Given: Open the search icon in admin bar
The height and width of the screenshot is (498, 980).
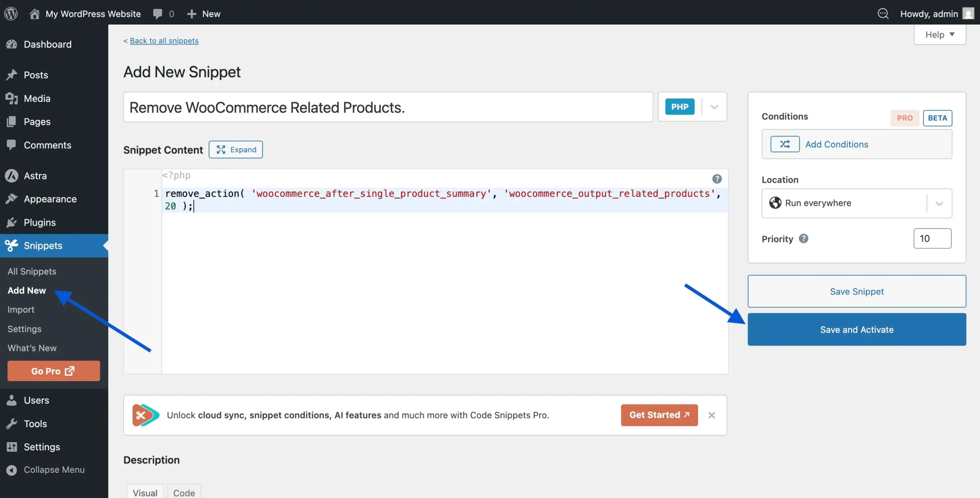Looking at the screenshot, I should [883, 14].
